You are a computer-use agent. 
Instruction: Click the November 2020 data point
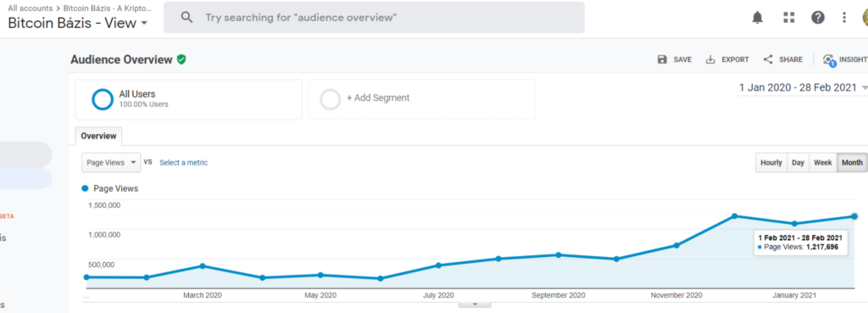click(676, 245)
